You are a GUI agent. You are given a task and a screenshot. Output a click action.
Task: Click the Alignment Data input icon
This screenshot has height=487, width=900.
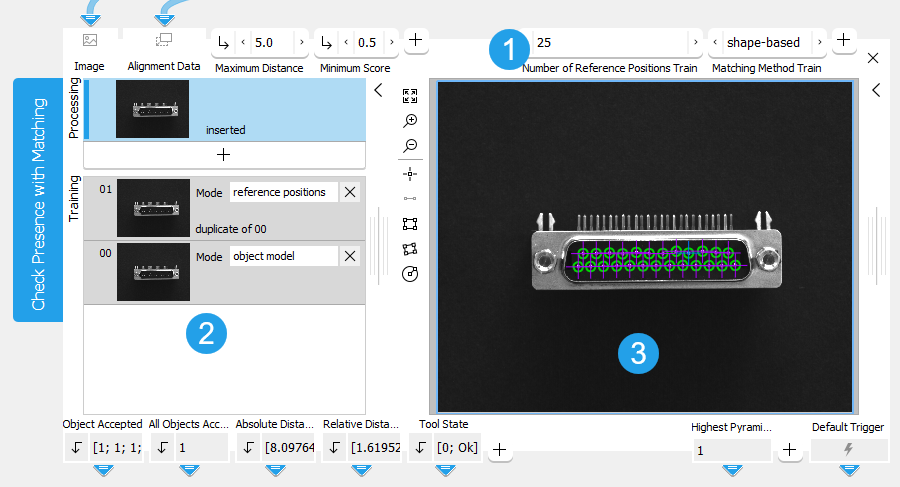pyautogui.click(x=164, y=41)
